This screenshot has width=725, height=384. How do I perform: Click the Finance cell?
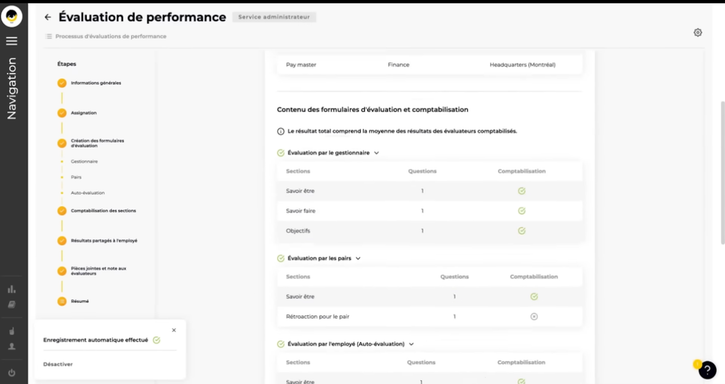(399, 65)
